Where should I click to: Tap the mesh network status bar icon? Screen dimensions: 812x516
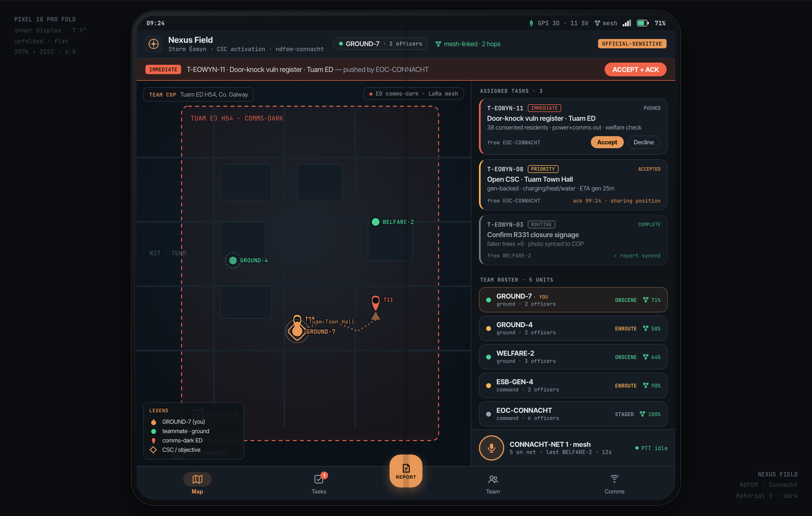pyautogui.click(x=597, y=23)
